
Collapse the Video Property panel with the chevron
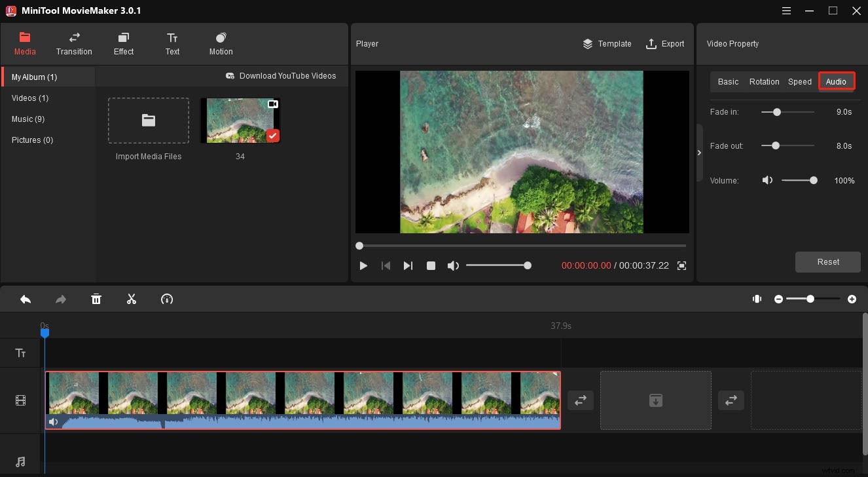point(699,152)
